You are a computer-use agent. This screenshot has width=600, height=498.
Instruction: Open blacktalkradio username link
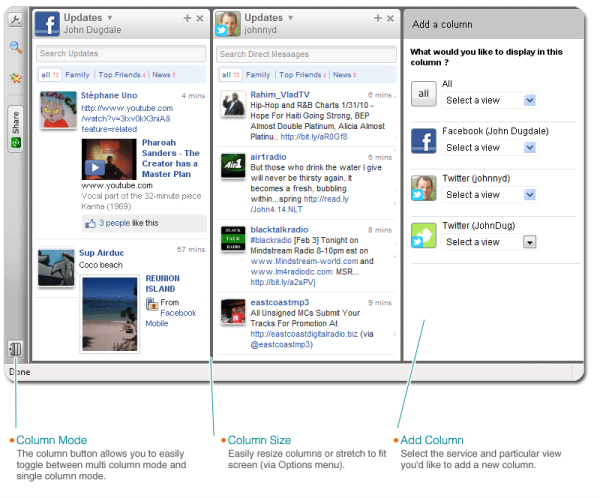pos(279,230)
